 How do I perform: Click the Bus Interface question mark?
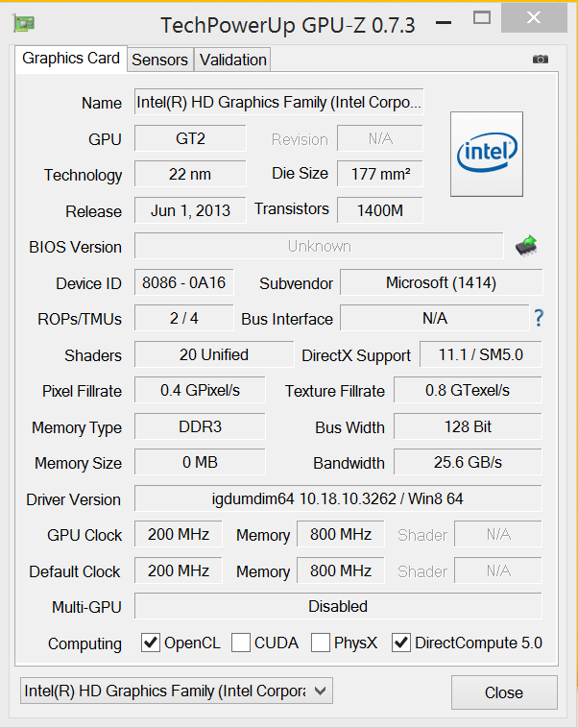(539, 318)
